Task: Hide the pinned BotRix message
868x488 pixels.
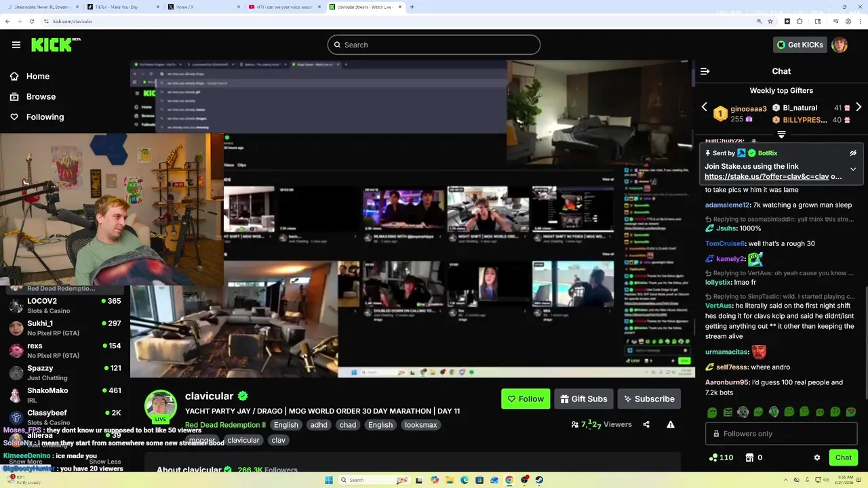Action: [x=853, y=153]
